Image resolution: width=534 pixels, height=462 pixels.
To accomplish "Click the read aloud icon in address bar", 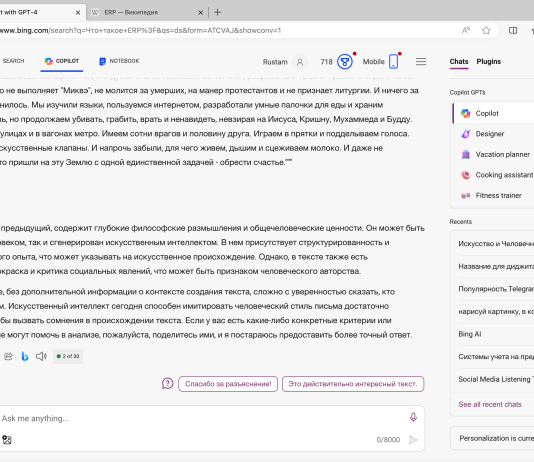I will pos(466,30).
